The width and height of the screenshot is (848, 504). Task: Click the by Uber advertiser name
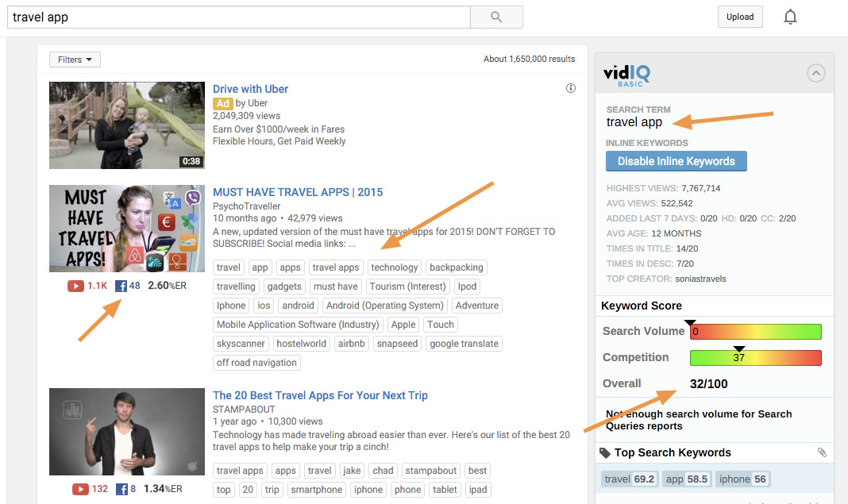click(252, 102)
